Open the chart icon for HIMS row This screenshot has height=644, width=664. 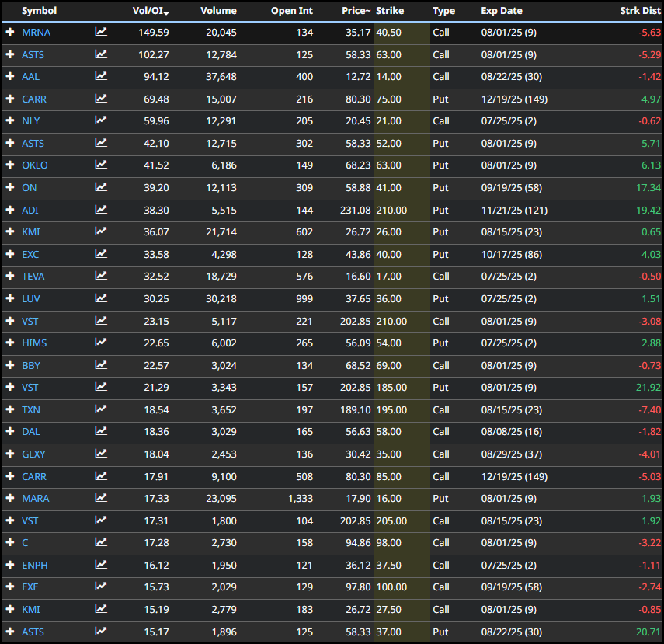coord(101,343)
